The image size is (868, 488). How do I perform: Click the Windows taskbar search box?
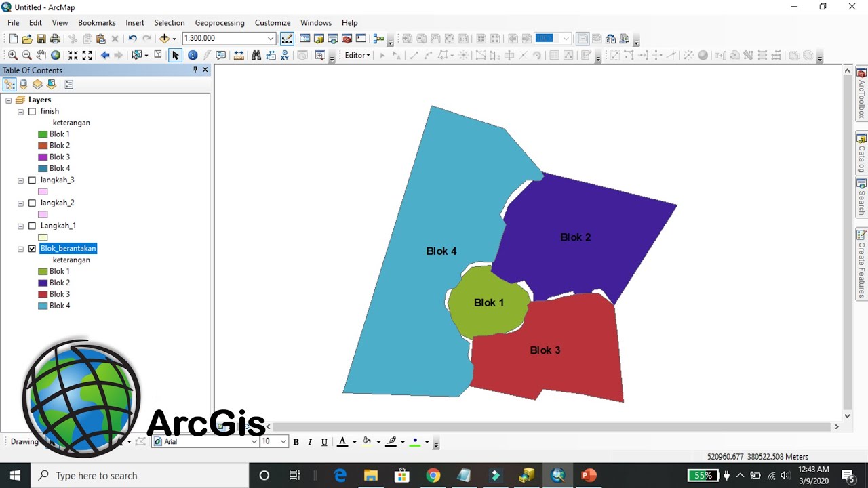(x=139, y=475)
